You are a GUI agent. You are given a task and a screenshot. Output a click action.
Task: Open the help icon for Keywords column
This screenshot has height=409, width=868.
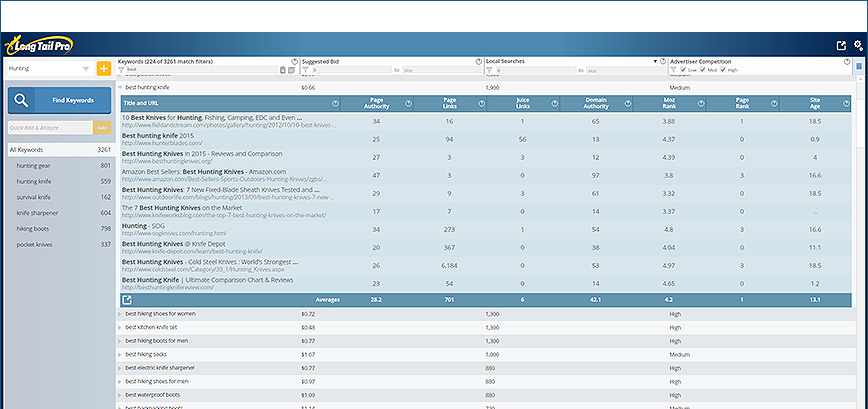pos(294,61)
